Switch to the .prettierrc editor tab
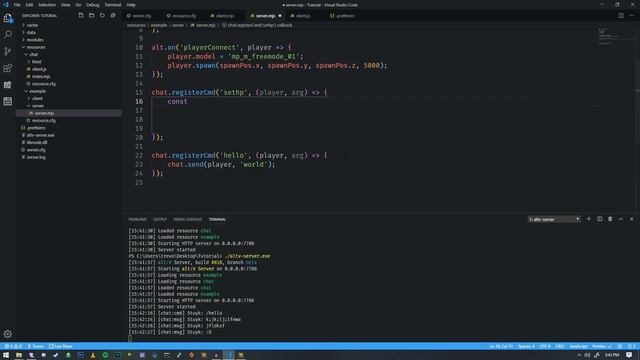 (345, 16)
